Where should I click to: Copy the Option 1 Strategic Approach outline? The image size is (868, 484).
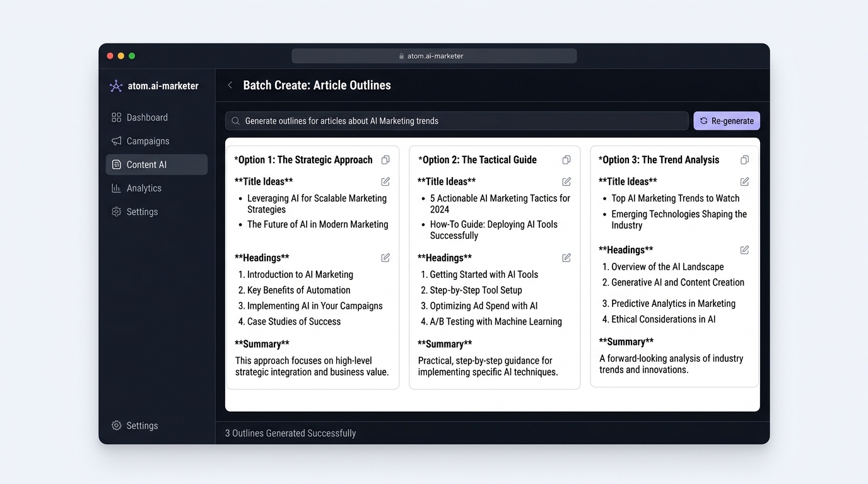point(385,160)
